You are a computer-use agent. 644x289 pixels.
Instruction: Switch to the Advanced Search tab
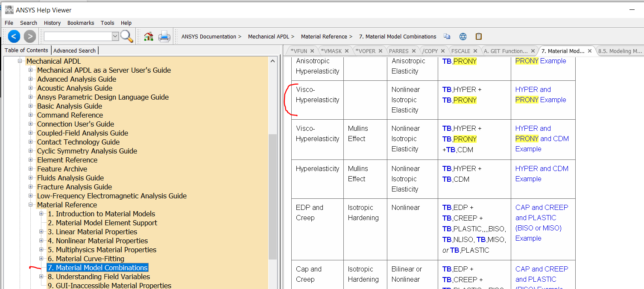pyautogui.click(x=74, y=50)
